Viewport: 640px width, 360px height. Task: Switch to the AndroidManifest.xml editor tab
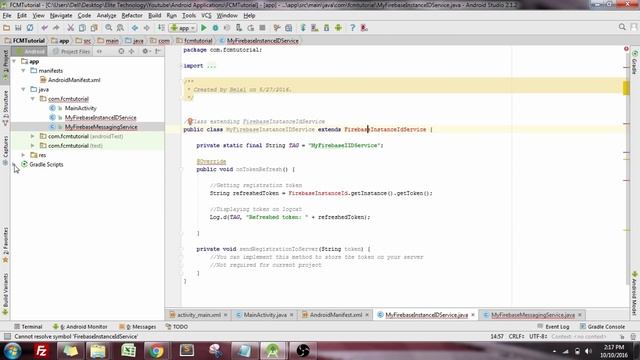coord(336,315)
